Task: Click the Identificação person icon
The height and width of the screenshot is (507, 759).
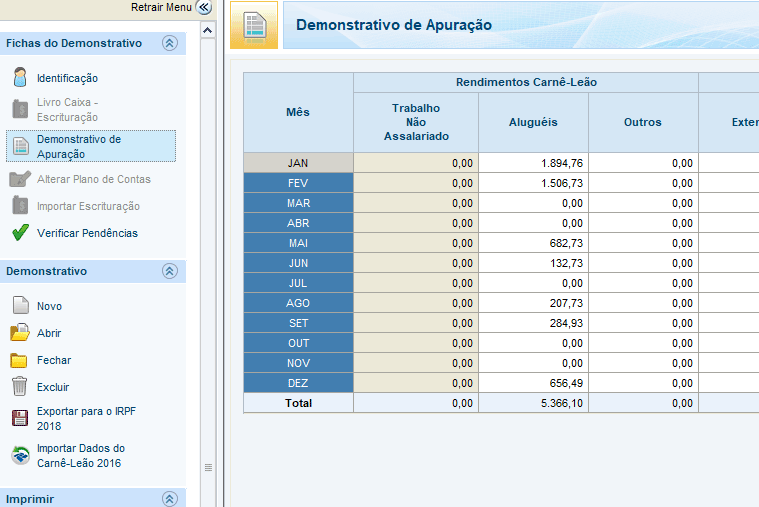Action: click(20, 78)
